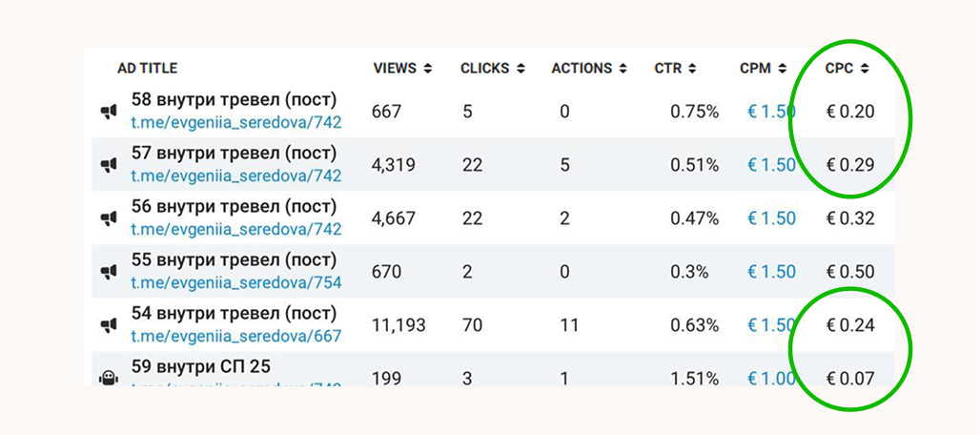Click megaphone icon for ad 54
This screenshot has height=435, width=980.
[x=109, y=325]
